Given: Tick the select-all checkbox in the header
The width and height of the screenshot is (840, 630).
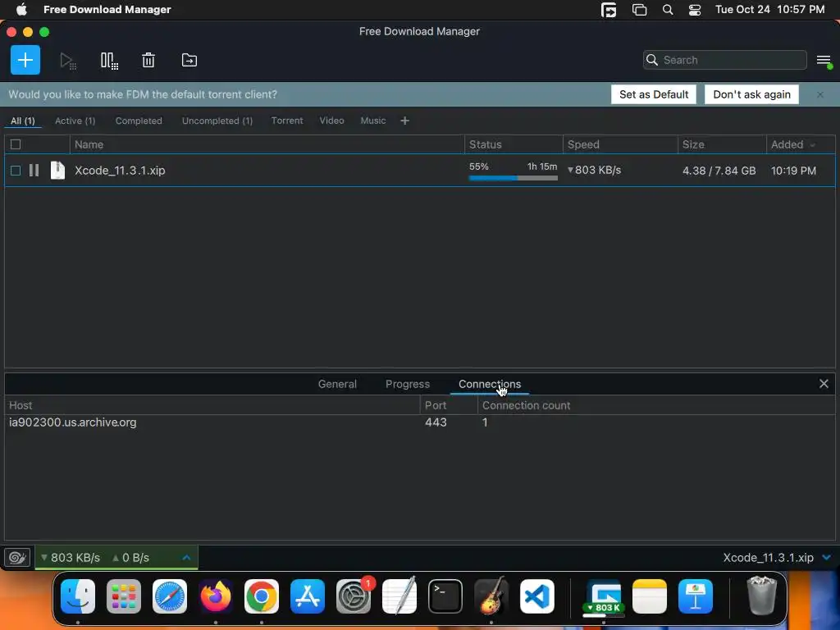Looking at the screenshot, I should (16, 144).
